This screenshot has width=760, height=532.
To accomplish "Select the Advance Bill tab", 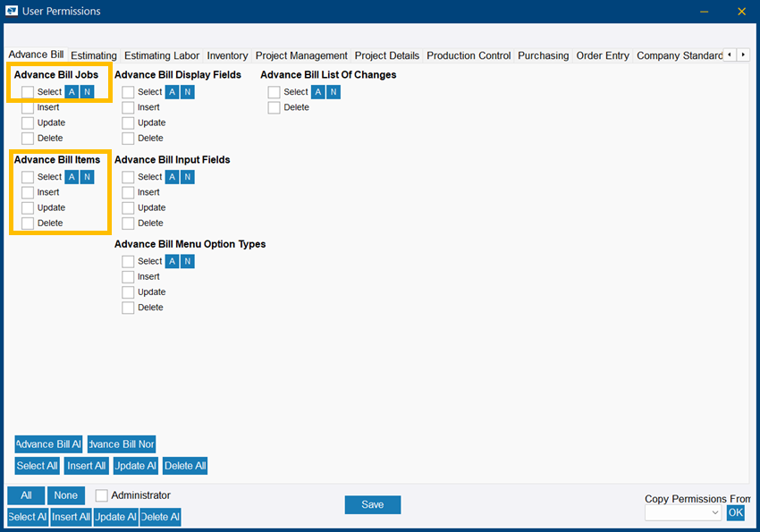I will tap(36, 55).
